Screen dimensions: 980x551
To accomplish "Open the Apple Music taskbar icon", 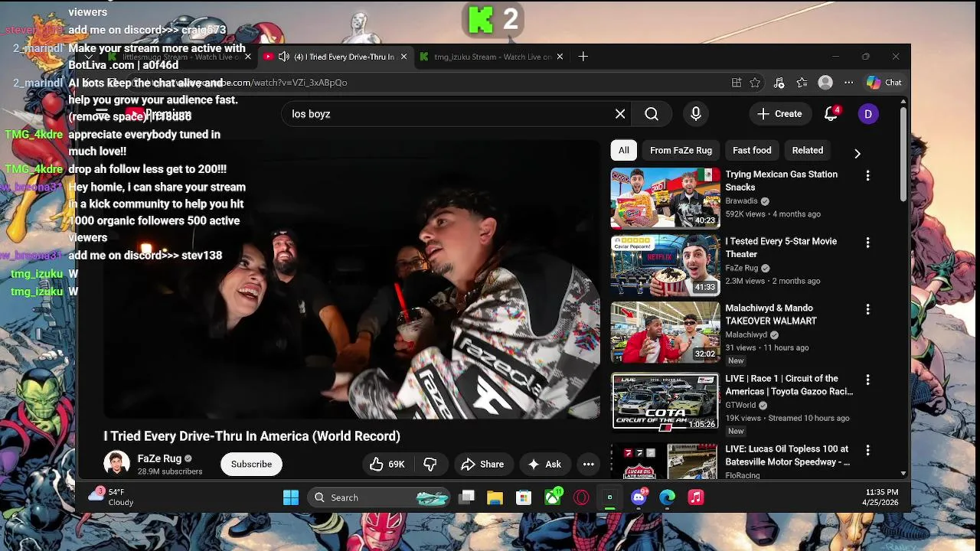I will tap(696, 497).
